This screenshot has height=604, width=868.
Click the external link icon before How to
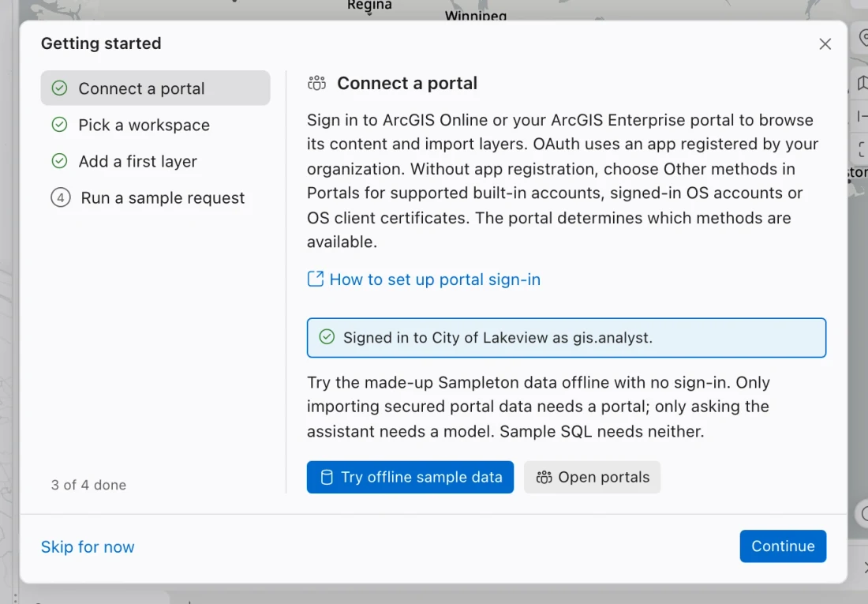click(x=316, y=279)
